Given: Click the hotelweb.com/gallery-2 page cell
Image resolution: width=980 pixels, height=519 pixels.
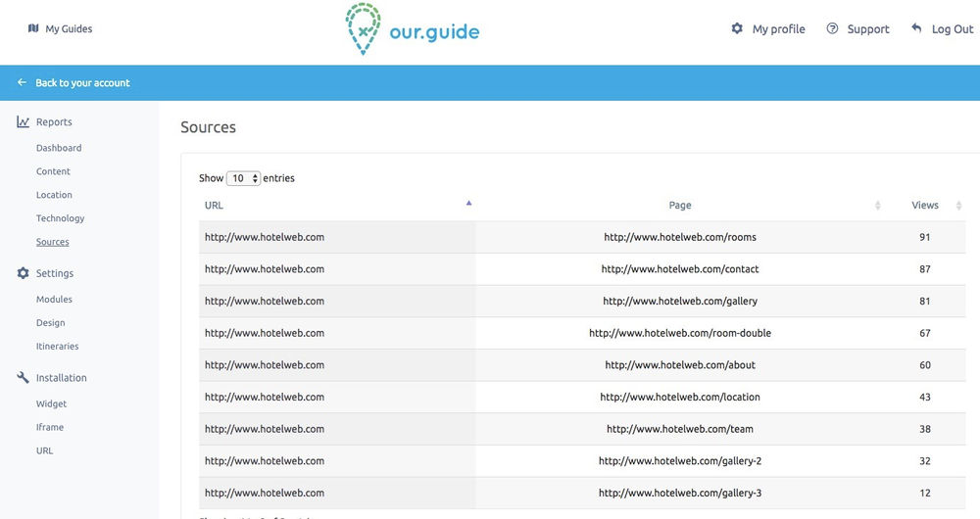Looking at the screenshot, I should [680, 461].
